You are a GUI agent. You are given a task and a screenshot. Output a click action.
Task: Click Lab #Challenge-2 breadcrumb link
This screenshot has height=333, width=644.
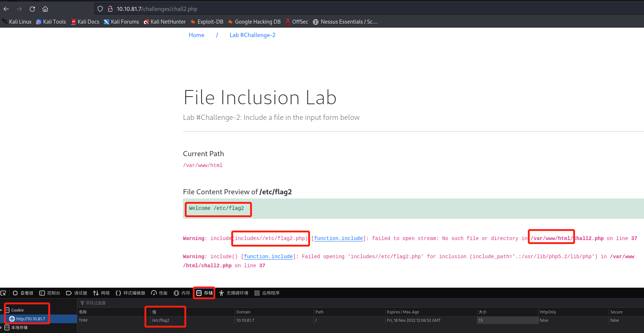click(x=252, y=35)
